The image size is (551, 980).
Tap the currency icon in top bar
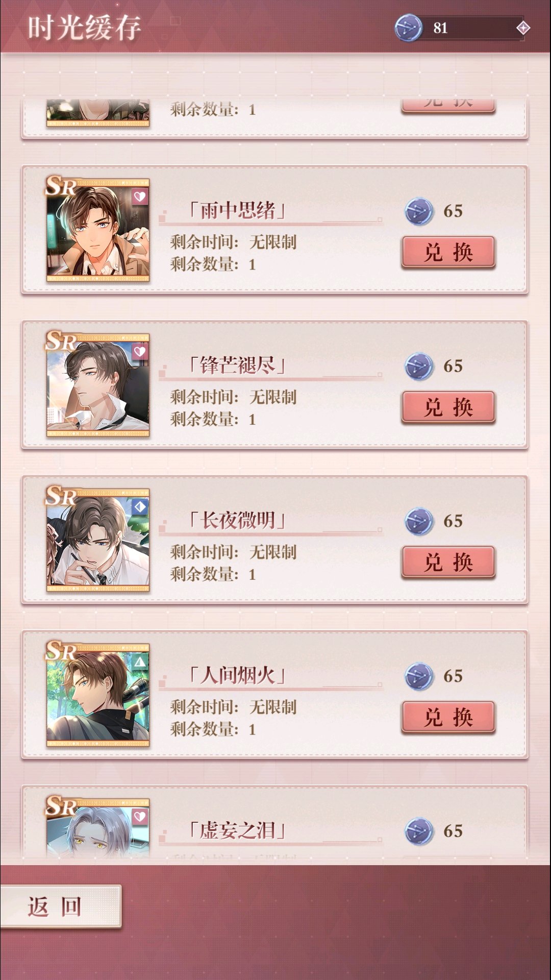pyautogui.click(x=409, y=28)
